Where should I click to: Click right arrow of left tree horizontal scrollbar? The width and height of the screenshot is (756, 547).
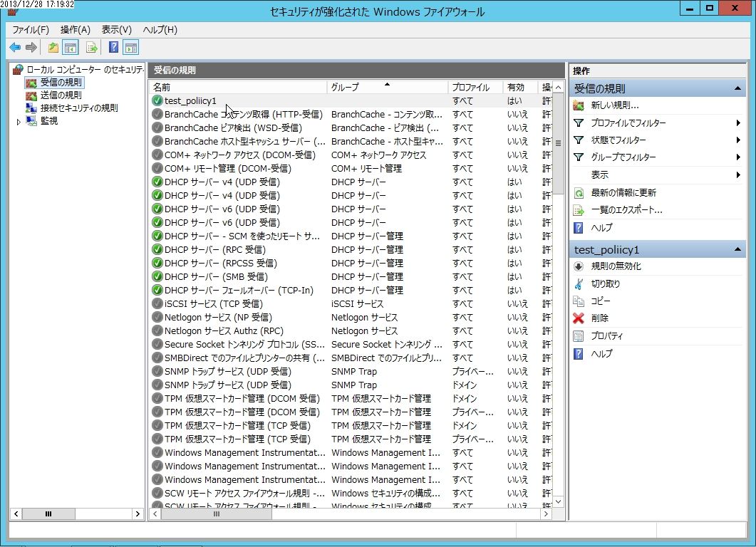138,514
